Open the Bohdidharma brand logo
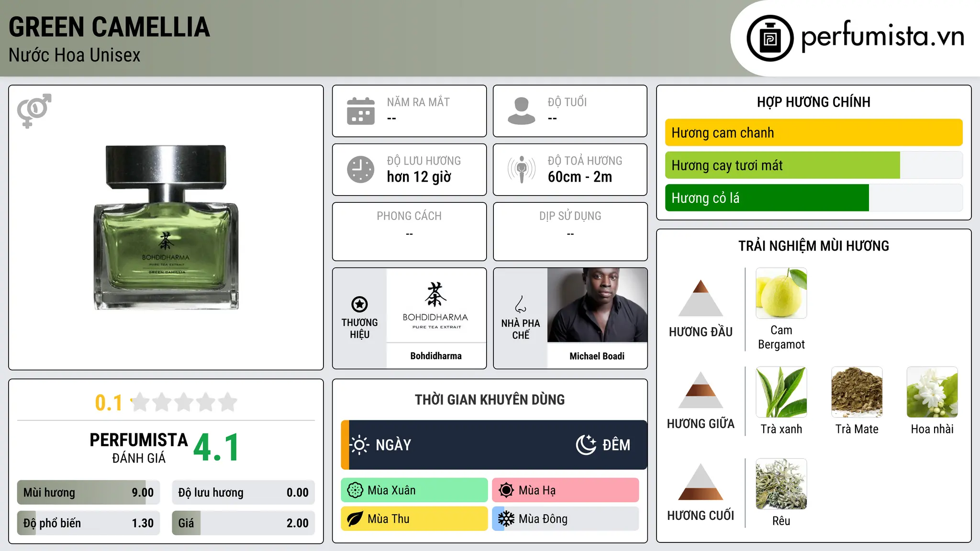 pos(436,305)
